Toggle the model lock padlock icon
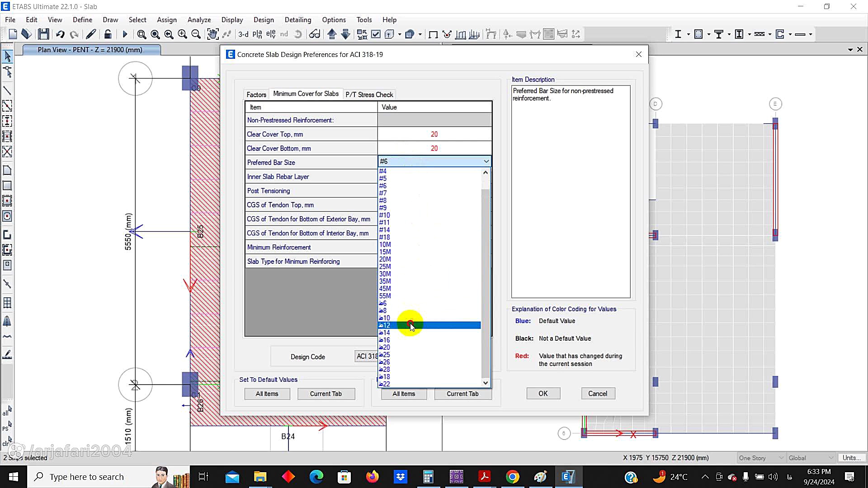 tap(108, 34)
